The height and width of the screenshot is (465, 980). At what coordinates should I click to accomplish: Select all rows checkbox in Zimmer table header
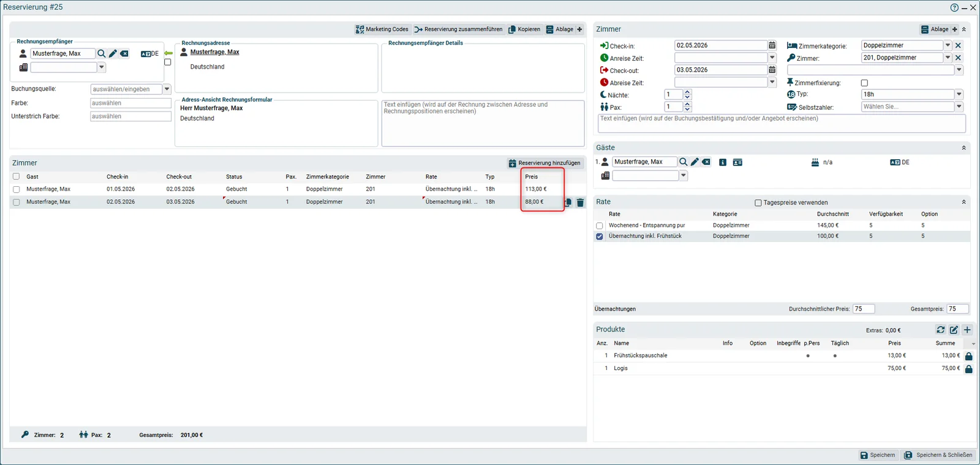17,176
